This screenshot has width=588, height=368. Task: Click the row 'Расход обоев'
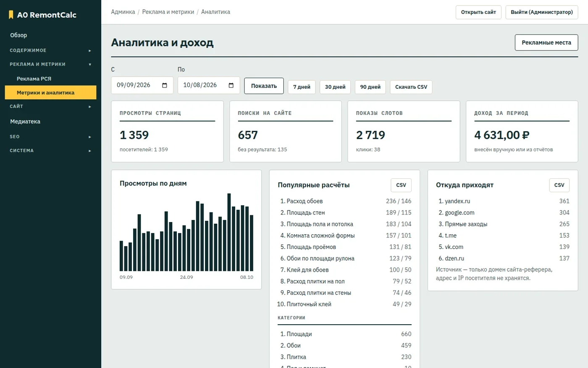point(344,201)
